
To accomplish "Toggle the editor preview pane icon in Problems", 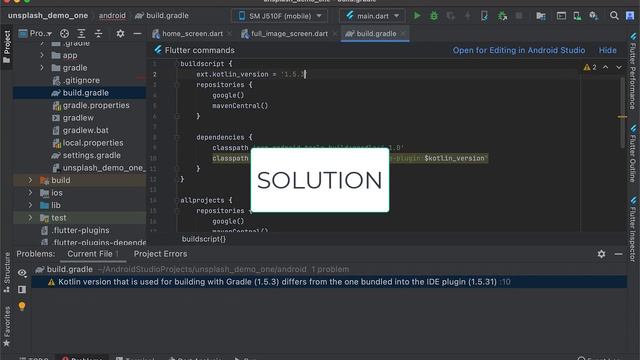I will point(22,289).
